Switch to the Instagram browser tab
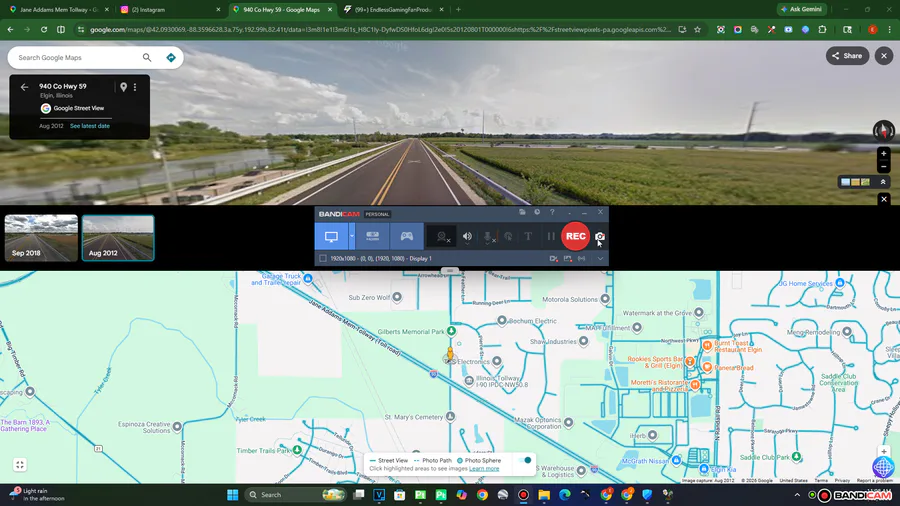900x506 pixels. click(169, 10)
